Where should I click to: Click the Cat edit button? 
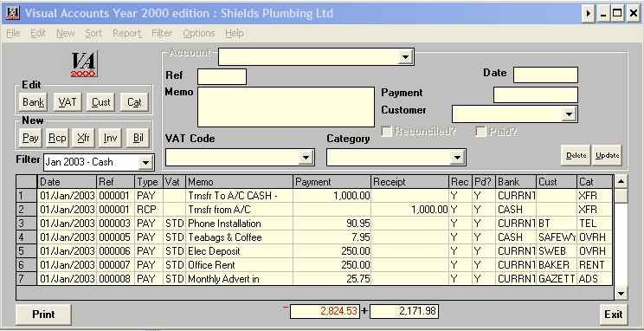(134, 102)
